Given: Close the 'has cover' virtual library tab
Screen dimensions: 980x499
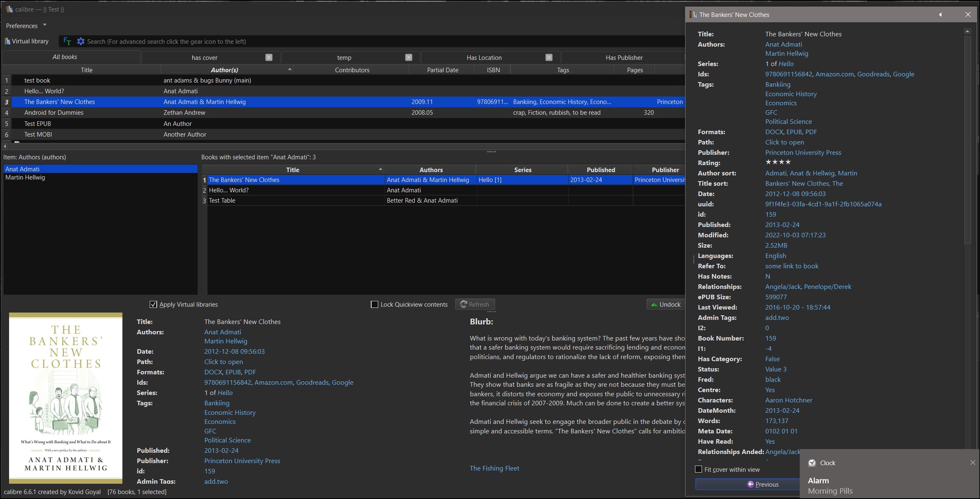Looking at the screenshot, I should (x=269, y=57).
